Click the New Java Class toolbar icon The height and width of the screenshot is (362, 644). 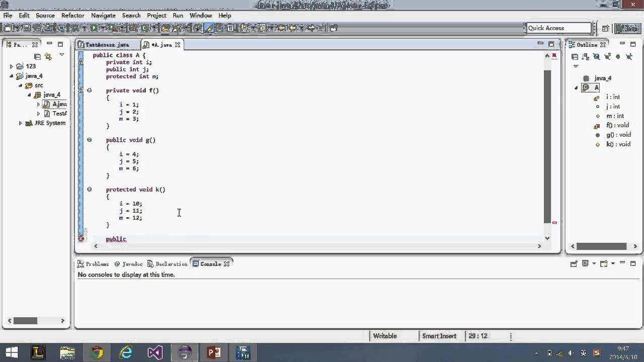pos(144,28)
